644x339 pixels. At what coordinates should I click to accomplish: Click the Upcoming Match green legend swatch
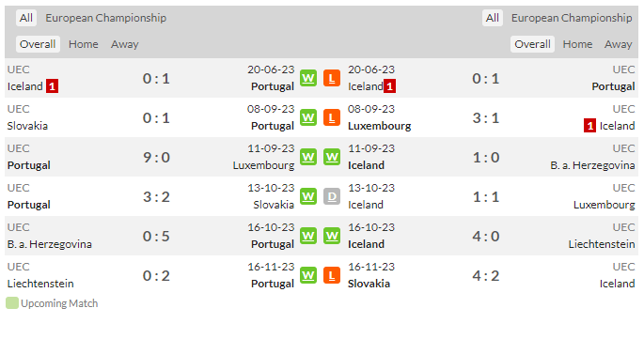click(x=12, y=303)
